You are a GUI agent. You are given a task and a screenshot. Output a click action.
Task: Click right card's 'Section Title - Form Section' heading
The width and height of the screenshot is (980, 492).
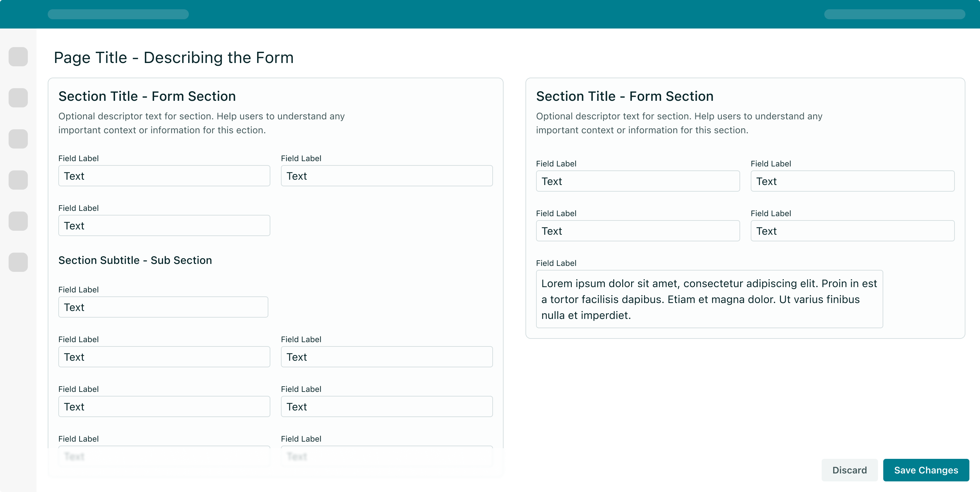(625, 96)
